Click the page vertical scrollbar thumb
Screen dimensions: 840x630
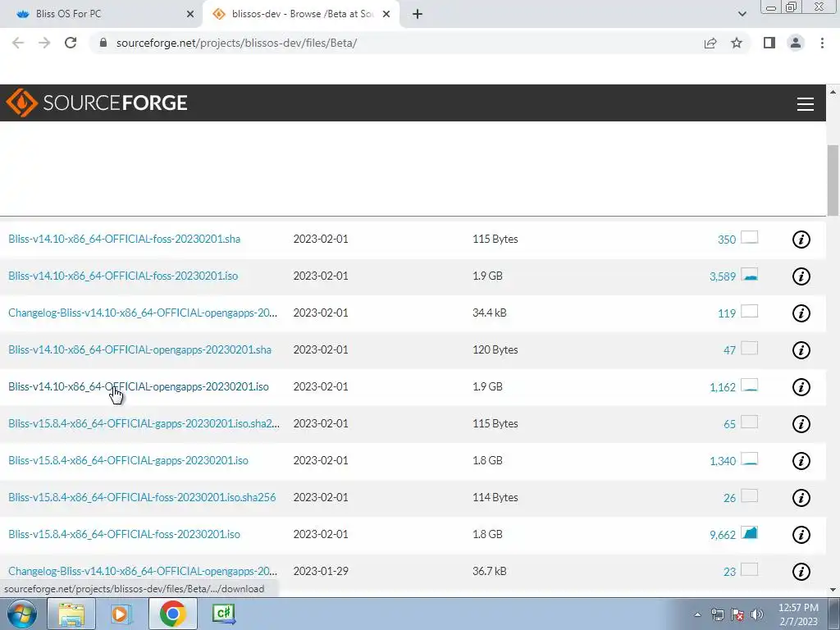(833, 180)
